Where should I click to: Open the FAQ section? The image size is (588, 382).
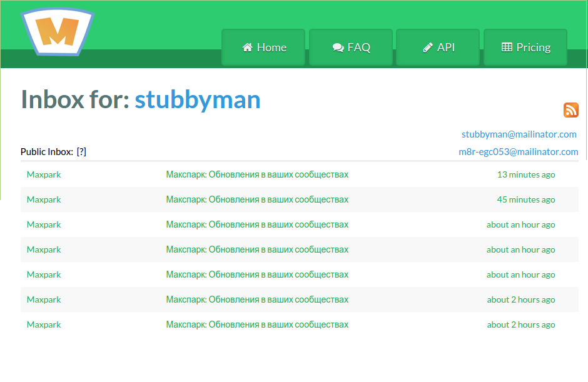pos(351,48)
